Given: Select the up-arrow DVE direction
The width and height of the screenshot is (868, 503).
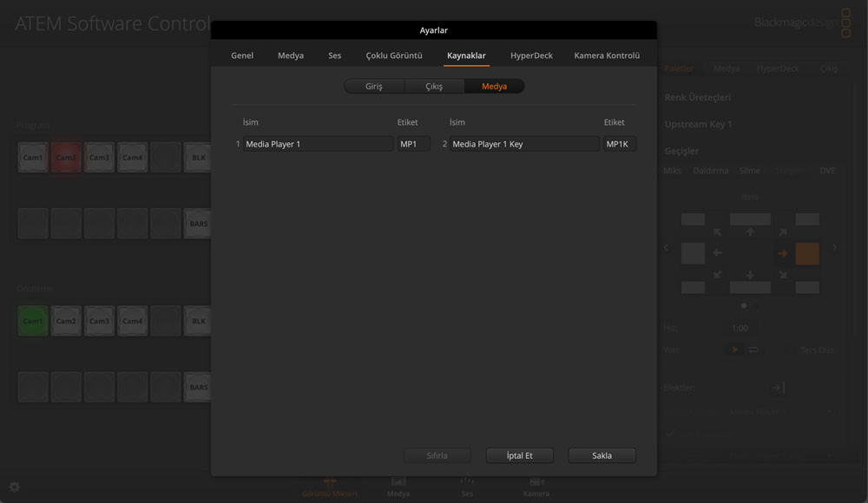Looking at the screenshot, I should coord(750,232).
